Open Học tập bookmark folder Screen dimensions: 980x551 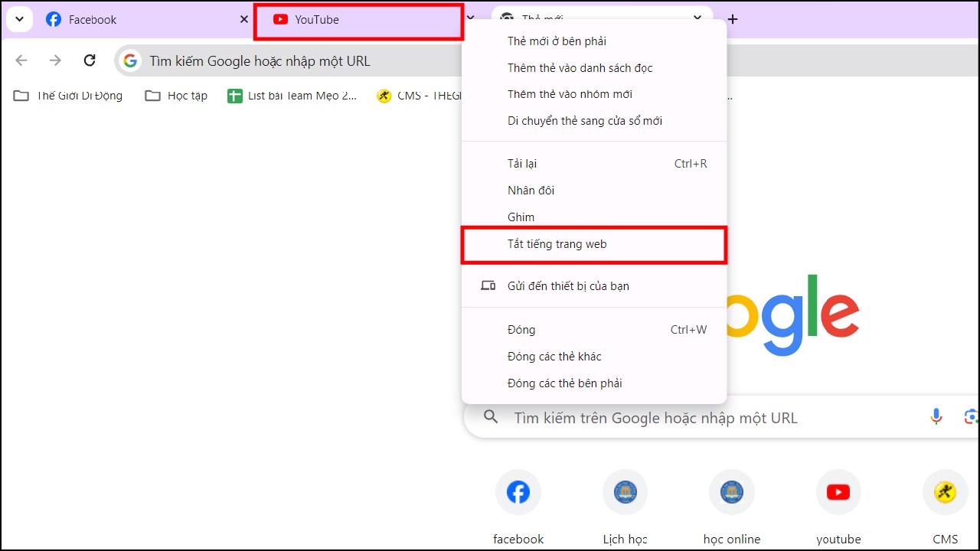point(176,96)
